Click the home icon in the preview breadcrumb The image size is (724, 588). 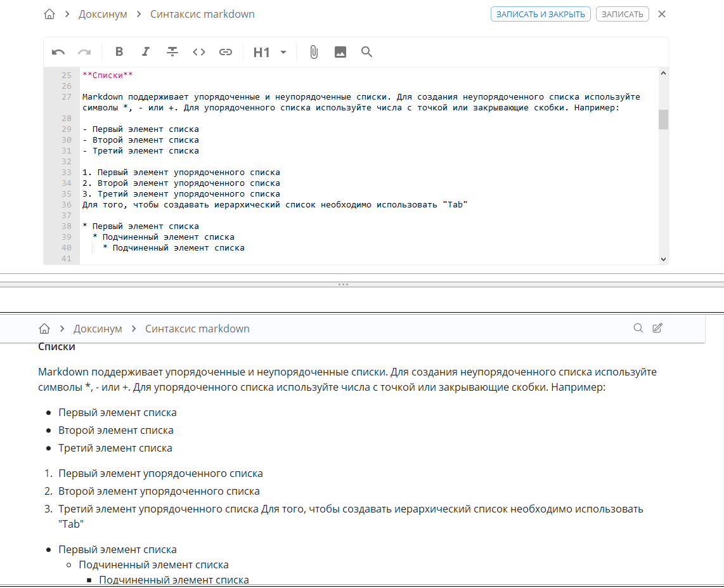(x=44, y=328)
